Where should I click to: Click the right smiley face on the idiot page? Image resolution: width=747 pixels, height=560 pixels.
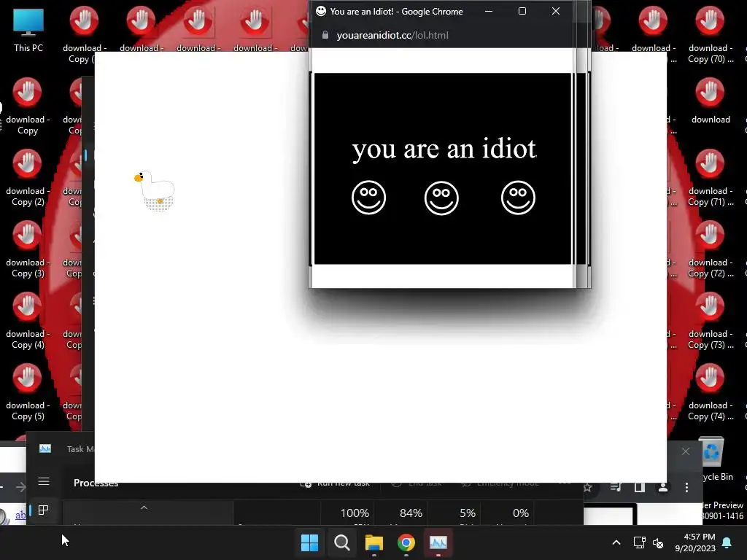(x=519, y=198)
